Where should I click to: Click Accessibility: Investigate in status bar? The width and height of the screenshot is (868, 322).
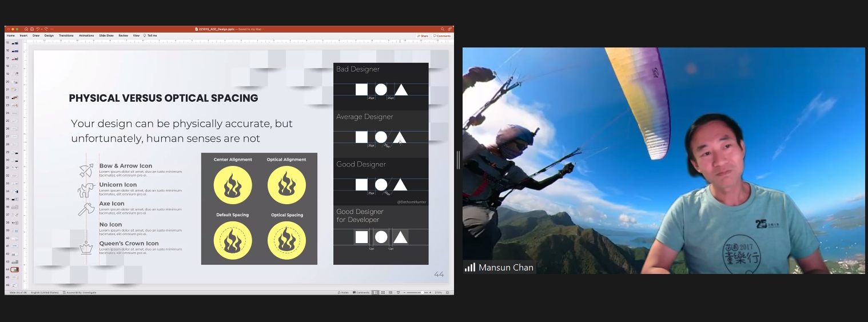(79, 292)
